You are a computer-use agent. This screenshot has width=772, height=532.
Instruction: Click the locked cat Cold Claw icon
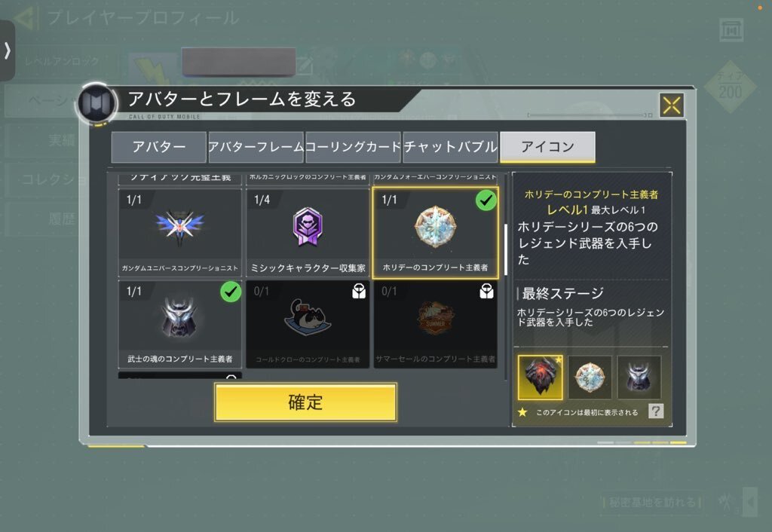308,324
